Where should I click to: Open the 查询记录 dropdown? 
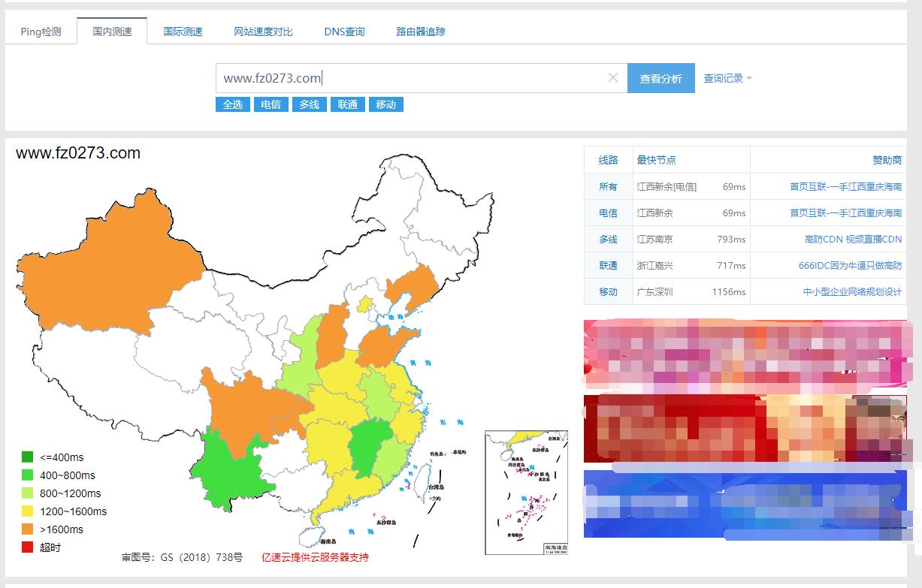(727, 78)
